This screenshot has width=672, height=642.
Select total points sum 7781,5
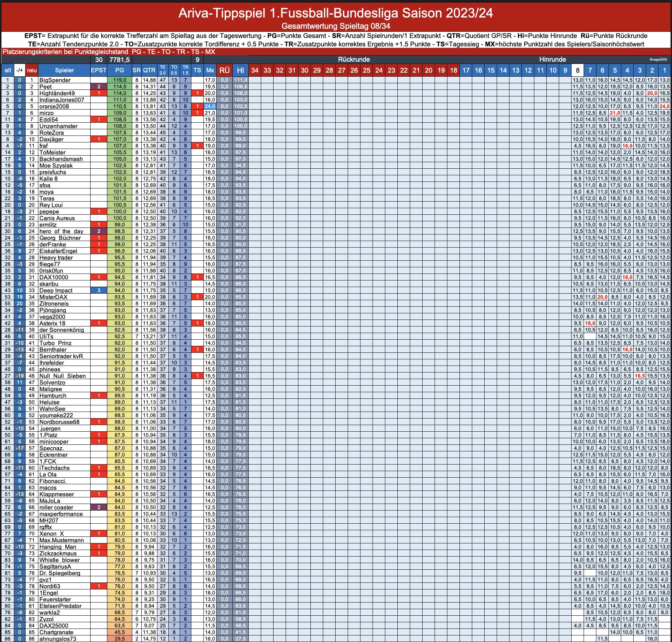pos(119,60)
